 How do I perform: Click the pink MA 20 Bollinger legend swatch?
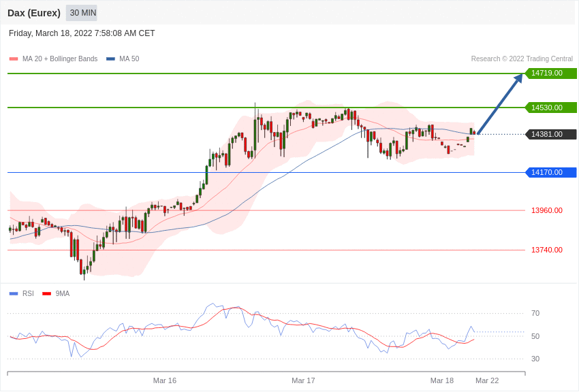click(x=14, y=59)
